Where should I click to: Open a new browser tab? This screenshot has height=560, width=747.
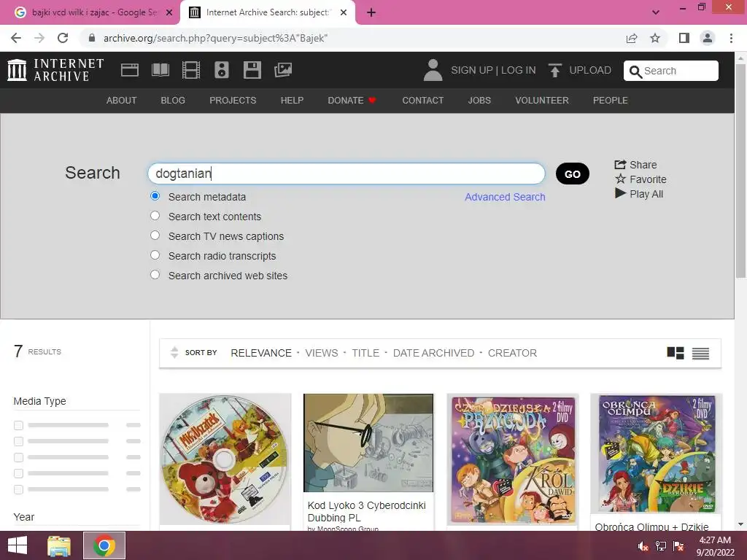371,13
